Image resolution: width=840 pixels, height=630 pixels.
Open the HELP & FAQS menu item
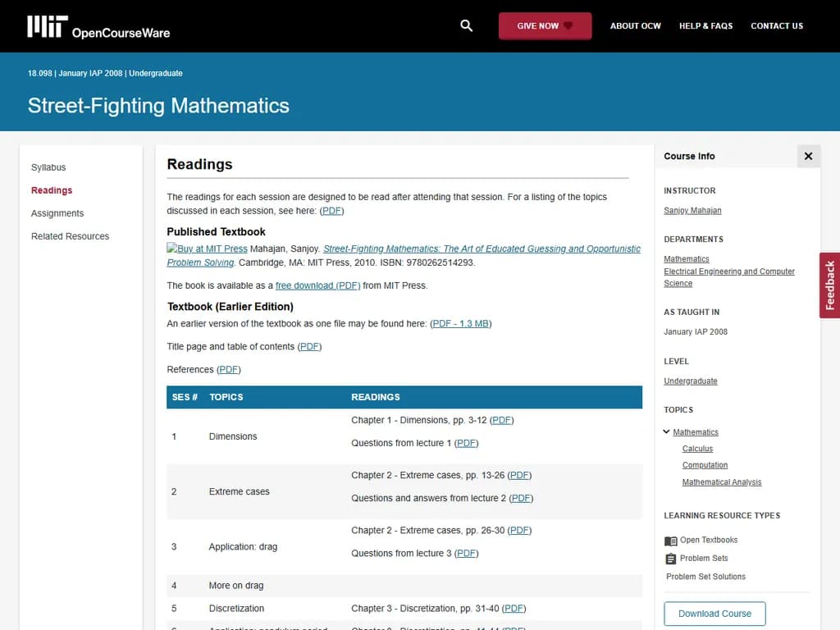pyautogui.click(x=705, y=25)
